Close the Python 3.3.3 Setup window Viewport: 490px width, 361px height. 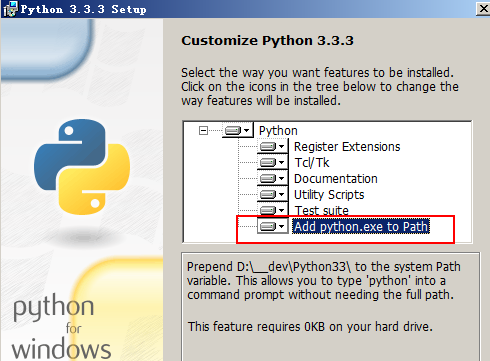pos(483,8)
